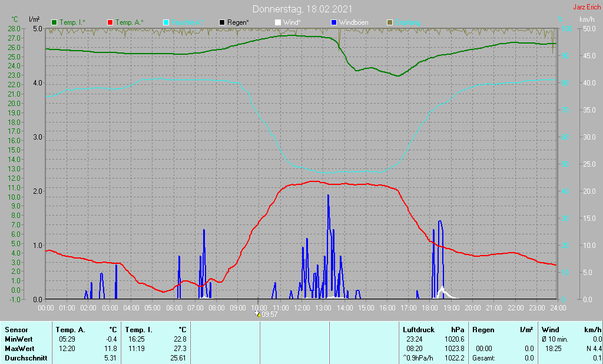603x364 pixels.
Task: Select the 'Regen*' legend label
Action: 238,23
